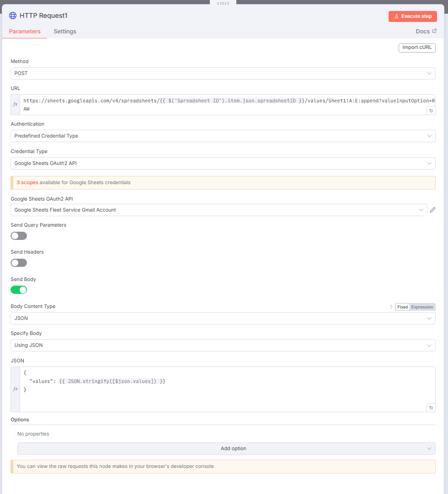This screenshot has height=494, width=448.
Task: Click the Import cURL button
Action: tap(417, 48)
